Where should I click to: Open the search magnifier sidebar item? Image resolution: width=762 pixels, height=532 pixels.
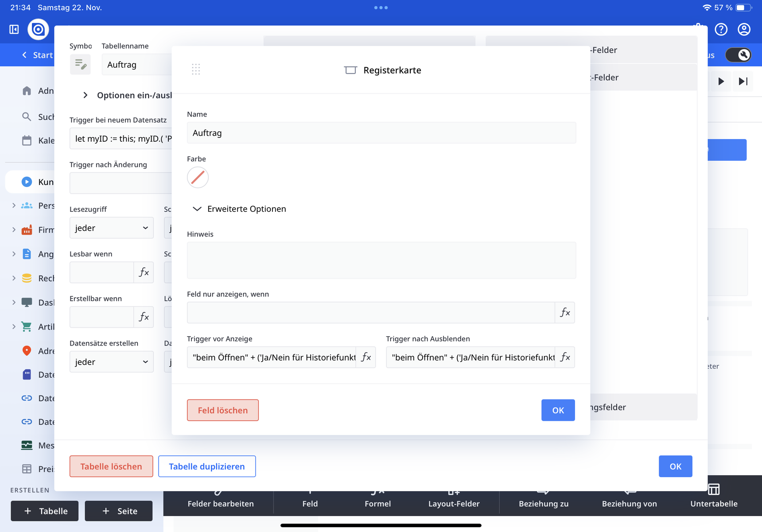27,116
